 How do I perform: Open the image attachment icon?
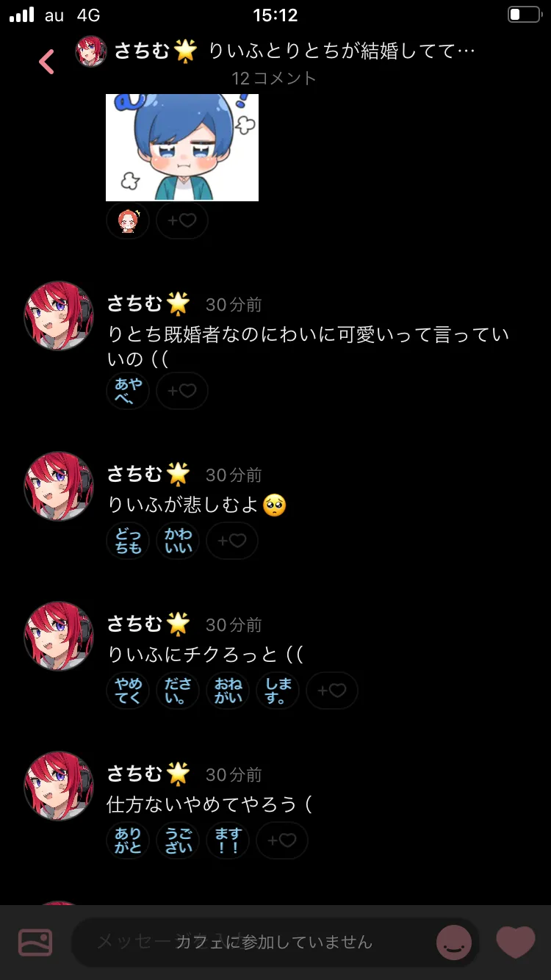click(35, 943)
